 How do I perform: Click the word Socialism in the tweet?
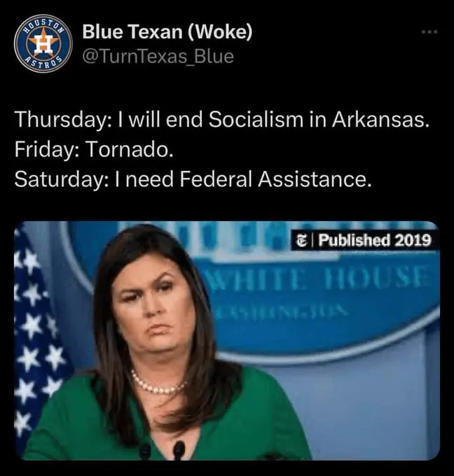pyautogui.click(x=256, y=119)
